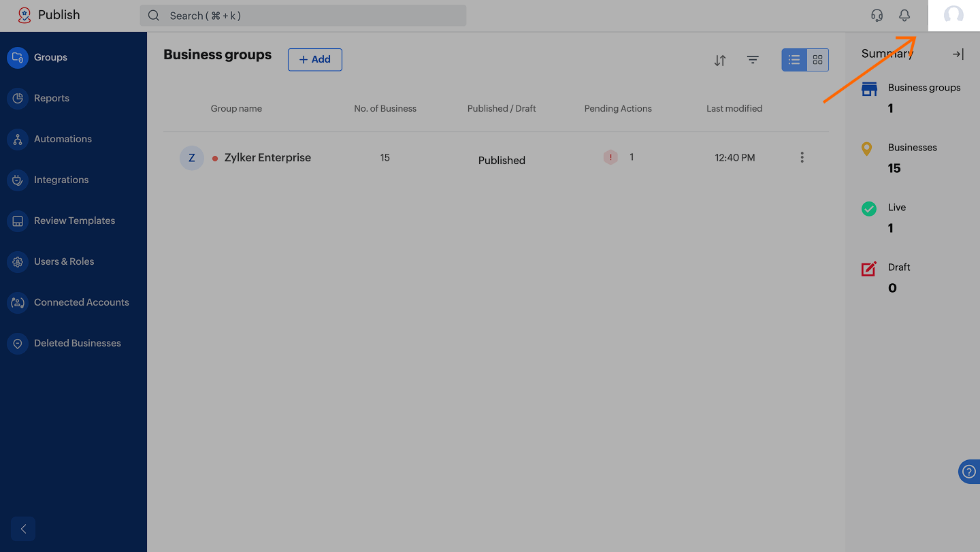Click the 12:40 PM last modified value
The image size is (980, 552).
(735, 157)
